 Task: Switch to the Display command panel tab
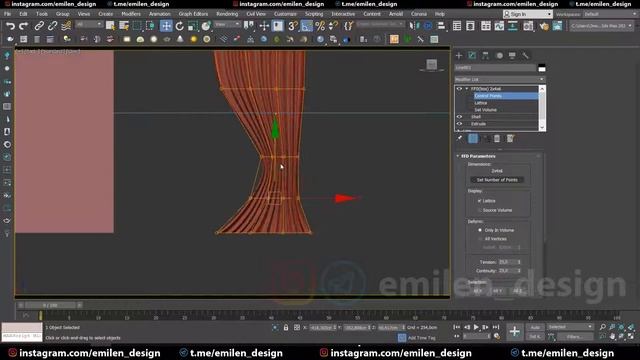click(x=512, y=56)
